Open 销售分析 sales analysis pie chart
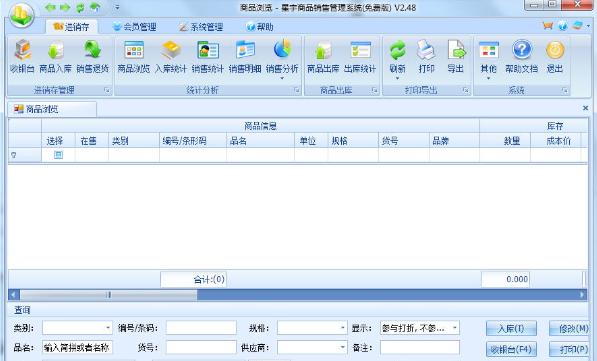 [x=282, y=59]
